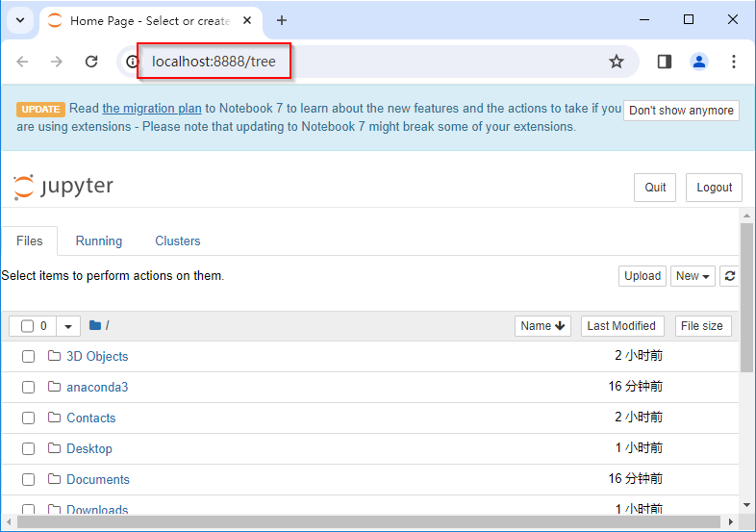756x532 pixels.
Task: Click the root folder icon in breadcrumb
Action: [x=95, y=326]
